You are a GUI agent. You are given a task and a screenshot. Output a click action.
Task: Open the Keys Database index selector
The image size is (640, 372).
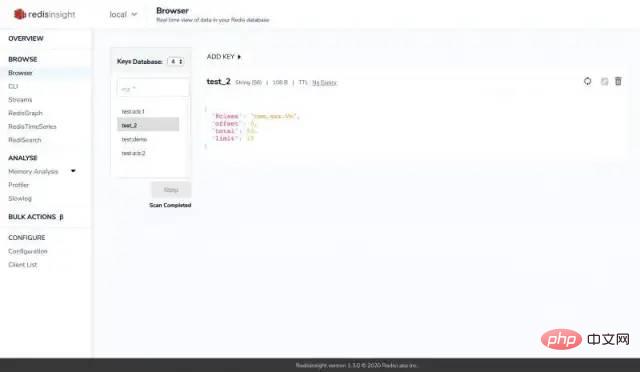point(176,62)
